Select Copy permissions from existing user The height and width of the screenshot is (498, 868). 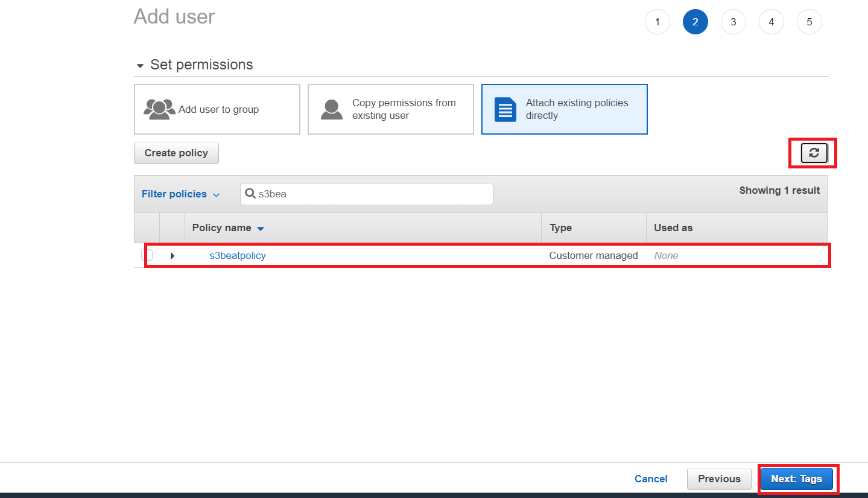[x=391, y=109]
